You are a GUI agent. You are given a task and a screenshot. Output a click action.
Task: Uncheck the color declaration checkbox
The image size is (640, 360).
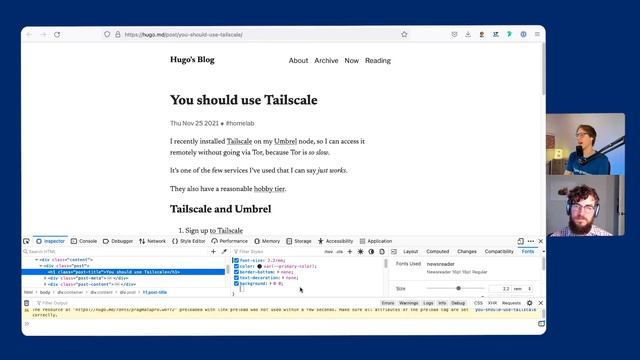click(x=236, y=266)
